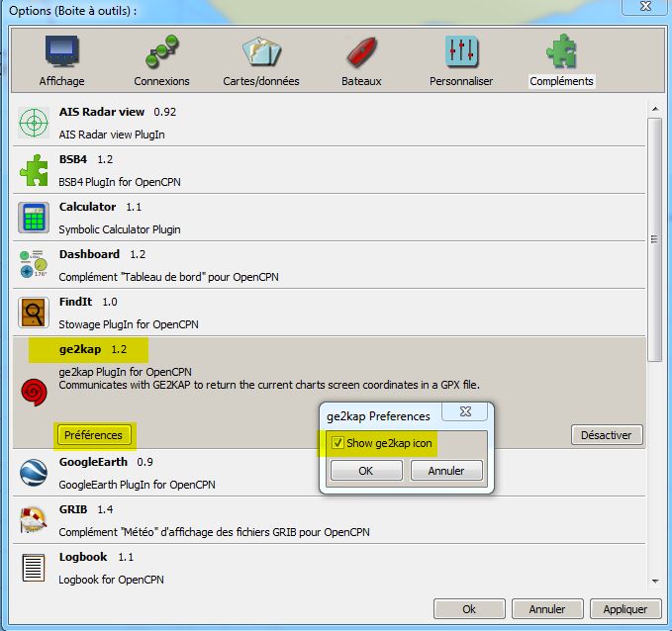Click the GoogleEarth globe icon
Viewport: 672px width, 631px height.
tap(34, 473)
